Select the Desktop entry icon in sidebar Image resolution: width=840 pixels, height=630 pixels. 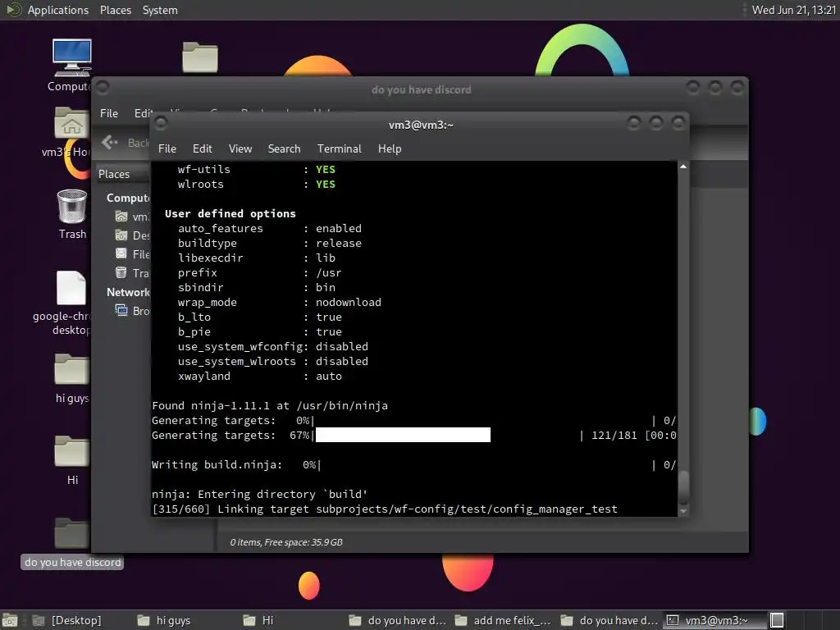pos(121,235)
